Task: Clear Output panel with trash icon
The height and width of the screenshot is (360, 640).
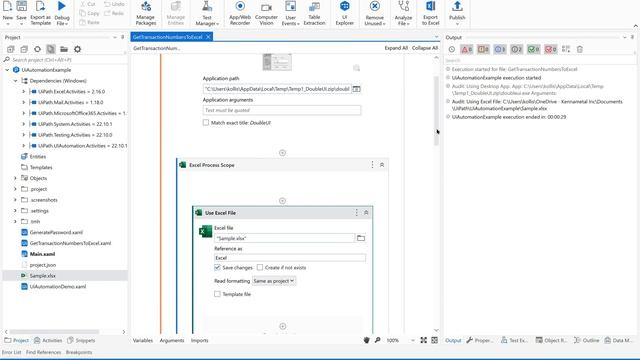Action: tap(580, 49)
